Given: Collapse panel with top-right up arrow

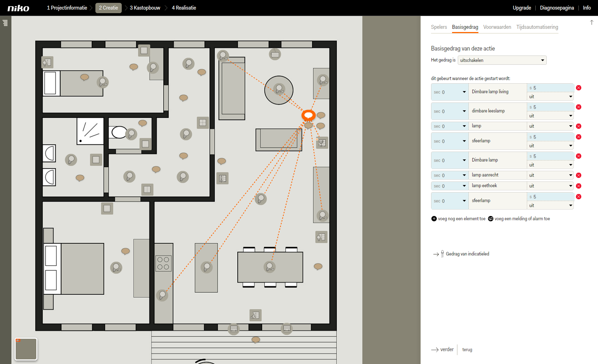Looking at the screenshot, I should [x=592, y=22].
